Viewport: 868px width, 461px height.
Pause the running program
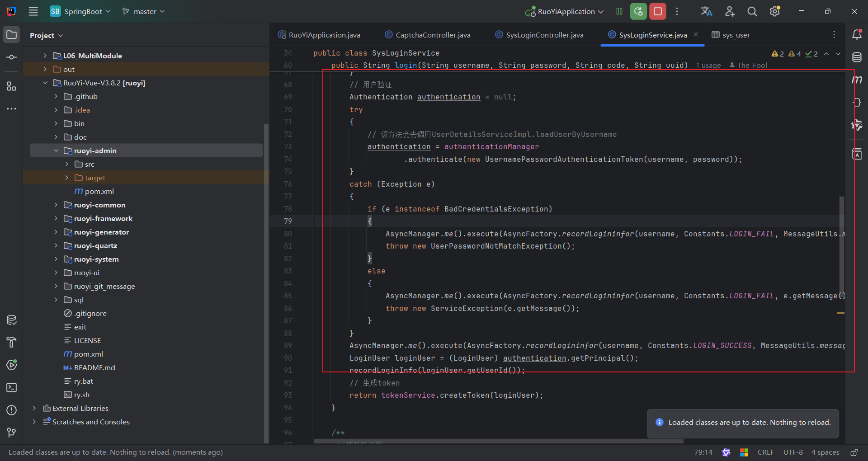point(619,11)
